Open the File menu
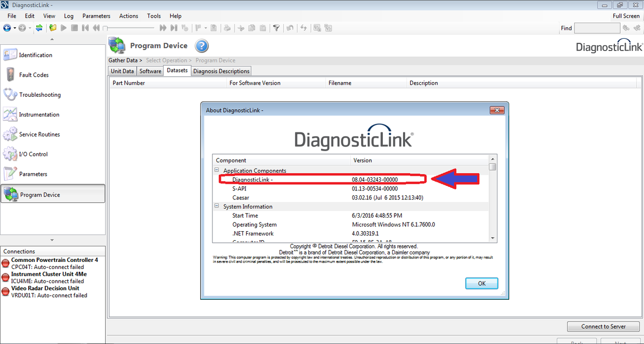The image size is (644, 344). (12, 16)
